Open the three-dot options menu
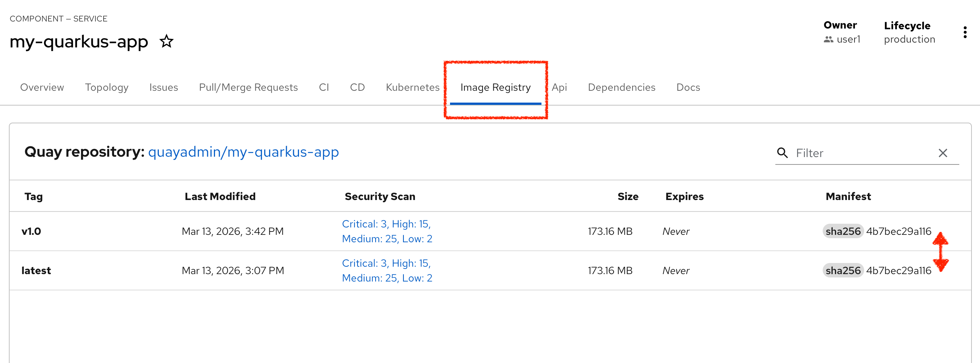Viewport: 980px width, 363px height. 965,32
